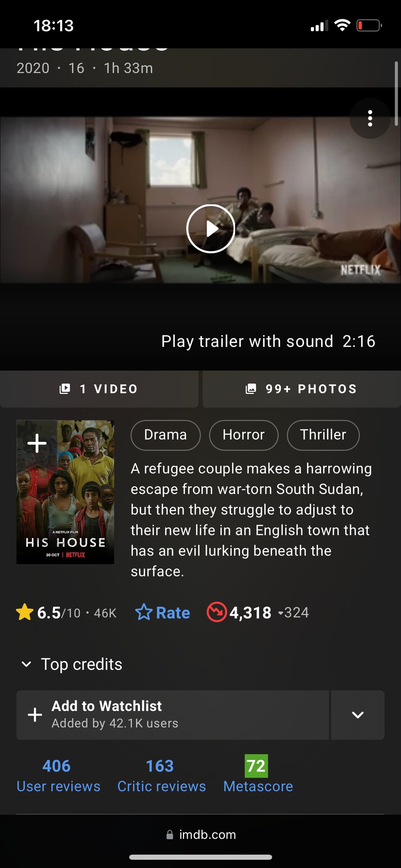Select the Thriller genre chip
Viewport: 401px width, 868px height.
[323, 435]
